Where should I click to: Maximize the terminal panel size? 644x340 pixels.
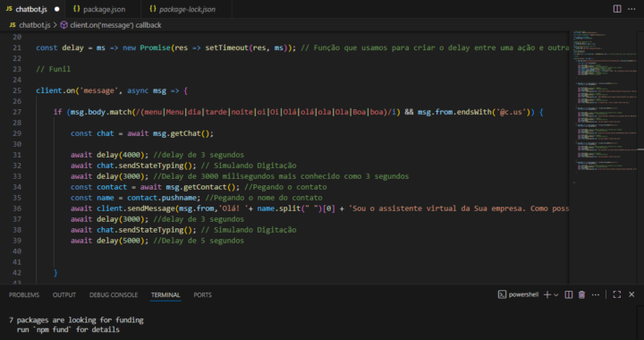point(617,294)
